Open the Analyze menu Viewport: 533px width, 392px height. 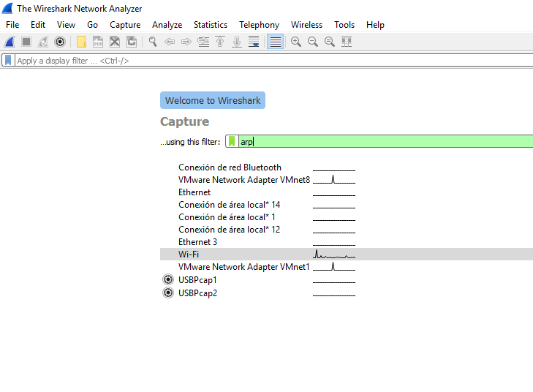tap(167, 25)
